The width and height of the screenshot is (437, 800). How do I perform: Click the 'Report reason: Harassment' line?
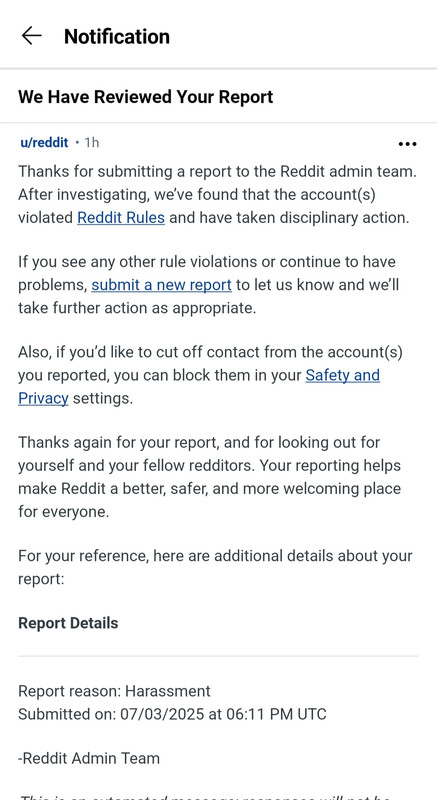point(114,691)
